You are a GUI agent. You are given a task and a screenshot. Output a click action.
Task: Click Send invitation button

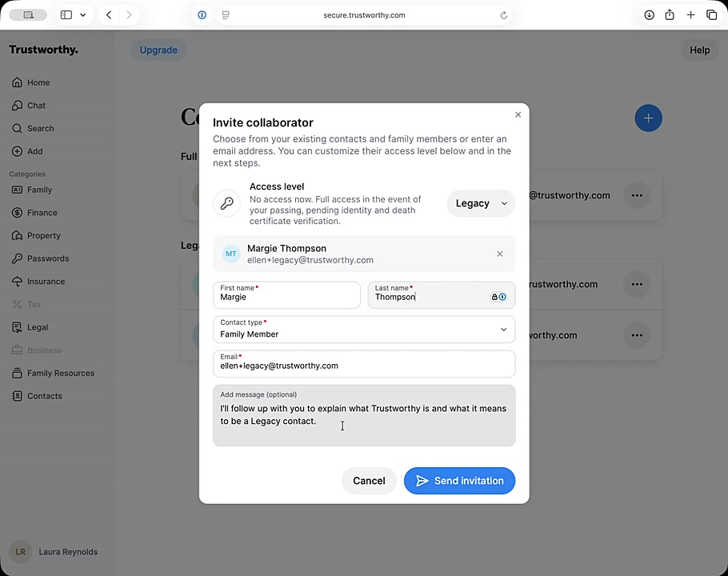[459, 481]
